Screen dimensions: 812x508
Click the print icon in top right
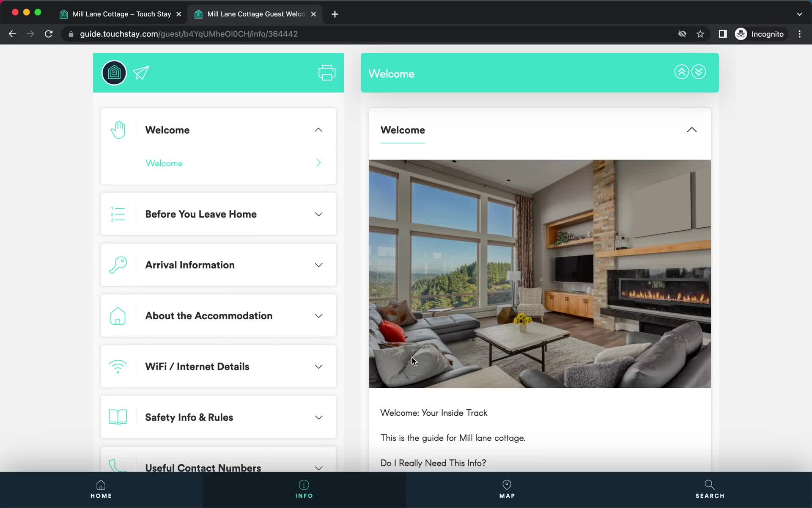[327, 72]
